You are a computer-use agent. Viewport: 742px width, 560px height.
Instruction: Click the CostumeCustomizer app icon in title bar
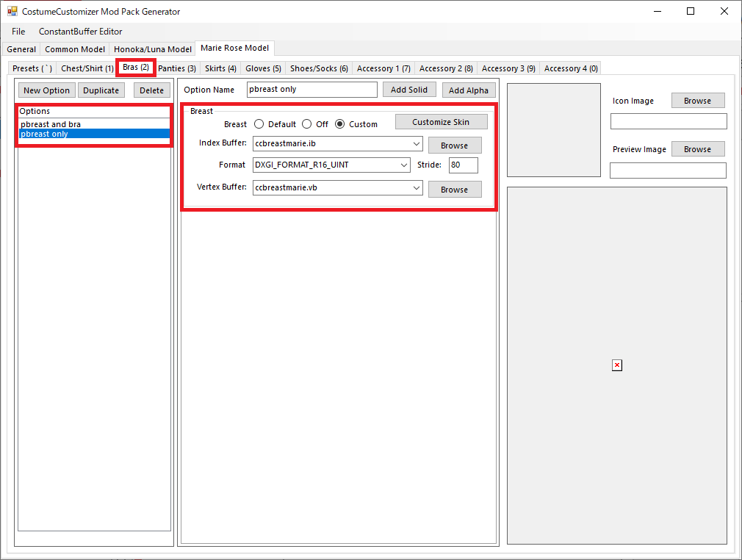(x=12, y=11)
